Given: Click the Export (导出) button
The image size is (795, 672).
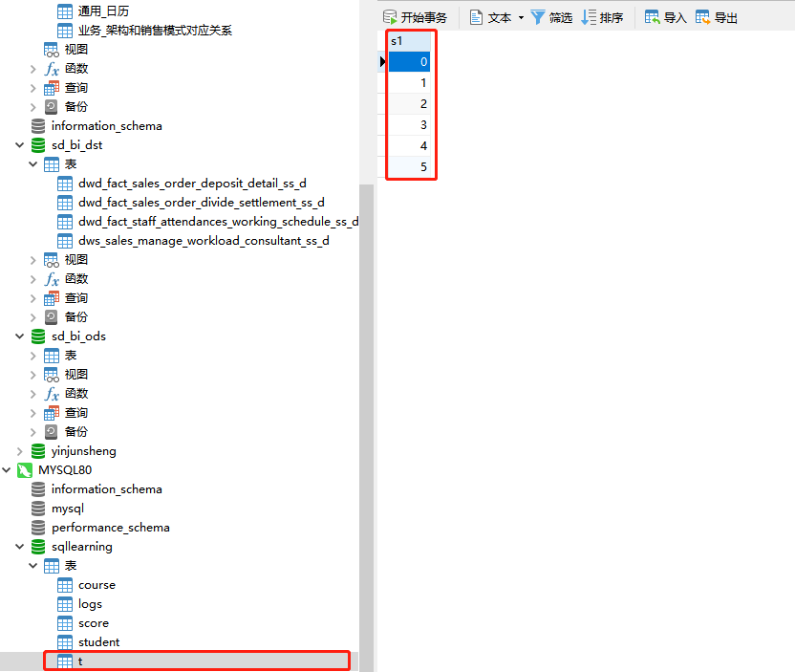Looking at the screenshot, I should (716, 18).
